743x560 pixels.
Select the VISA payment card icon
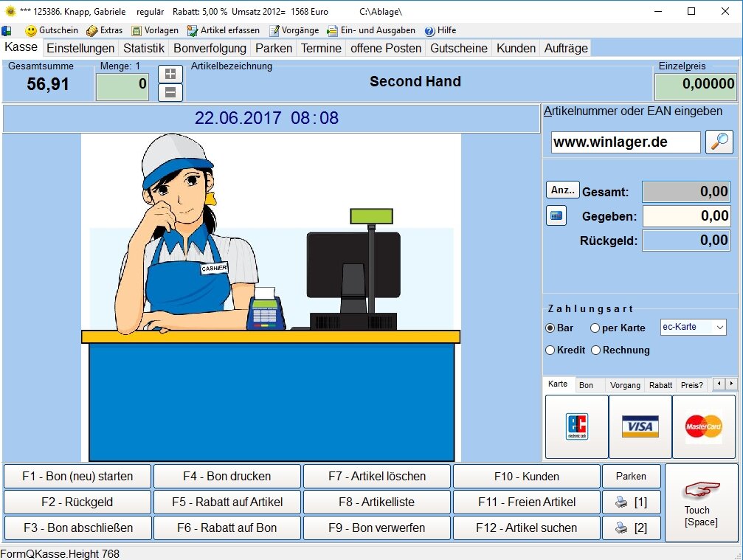640,426
